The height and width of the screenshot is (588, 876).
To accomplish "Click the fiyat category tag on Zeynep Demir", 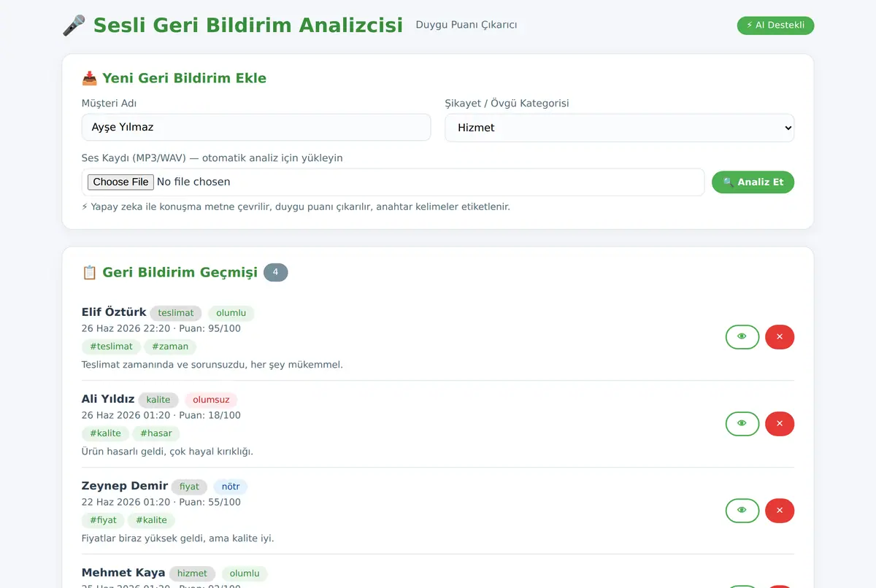I will click(189, 487).
